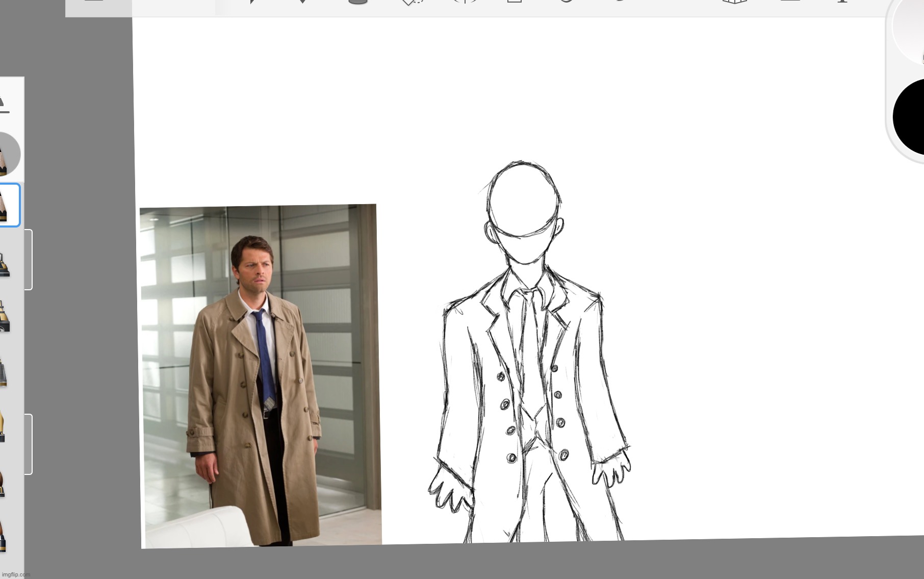The height and width of the screenshot is (579, 924).
Task: Select the bottom-most brush in the palette
Action: [x=3, y=537]
